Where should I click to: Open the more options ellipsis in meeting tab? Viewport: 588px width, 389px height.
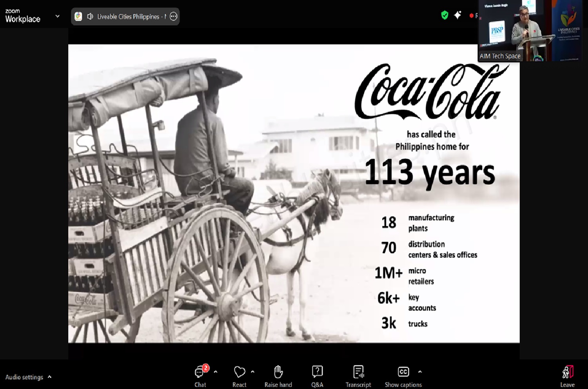tap(173, 16)
